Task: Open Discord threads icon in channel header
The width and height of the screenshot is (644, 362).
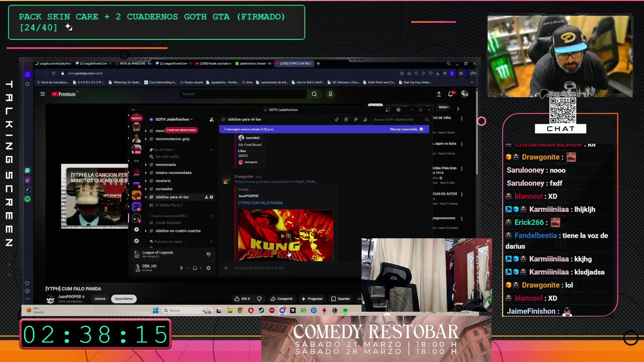Action: tap(337, 119)
